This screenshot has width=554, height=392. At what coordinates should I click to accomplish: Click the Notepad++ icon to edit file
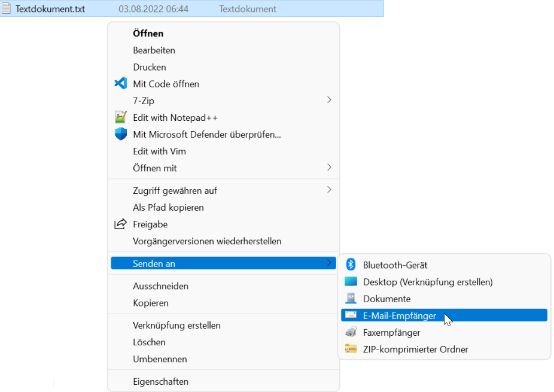click(120, 117)
